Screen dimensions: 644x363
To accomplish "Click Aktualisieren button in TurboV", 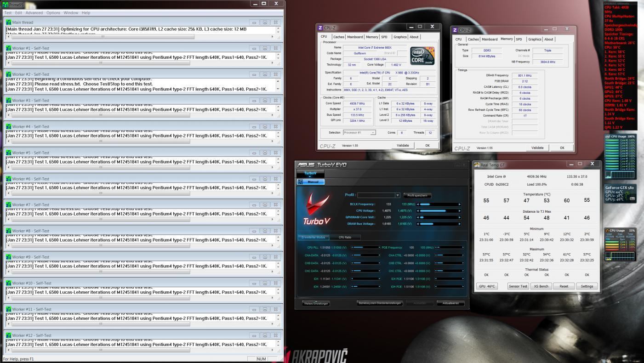I will pos(450,303).
